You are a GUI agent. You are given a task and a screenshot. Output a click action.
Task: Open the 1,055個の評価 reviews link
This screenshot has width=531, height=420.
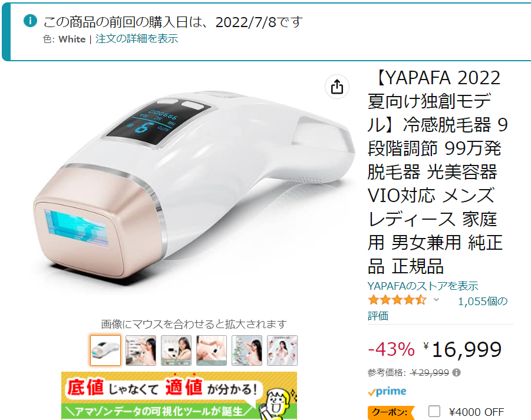(438, 308)
